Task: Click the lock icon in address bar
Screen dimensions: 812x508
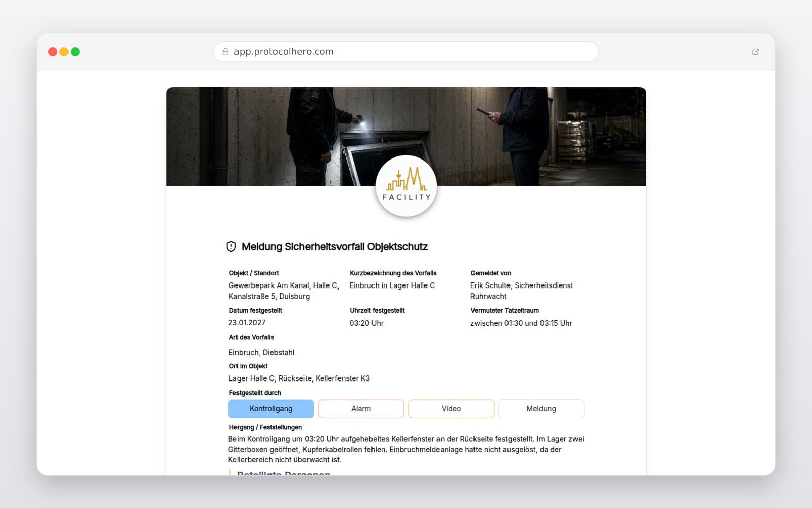Action: click(x=225, y=52)
